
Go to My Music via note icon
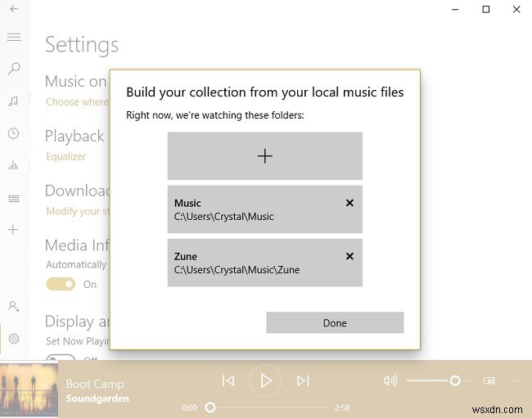pos(13,101)
